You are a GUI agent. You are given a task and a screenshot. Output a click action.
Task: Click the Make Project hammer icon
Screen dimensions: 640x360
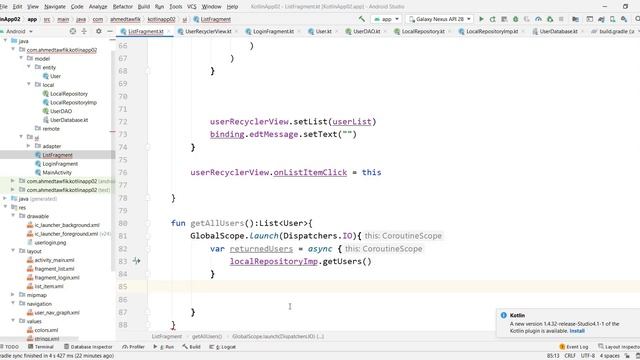(362, 19)
